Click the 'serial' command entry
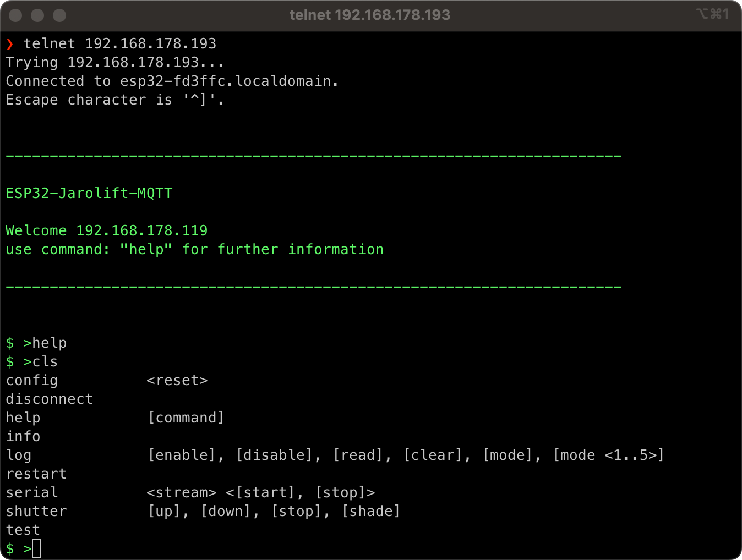Image resolution: width=742 pixels, height=560 pixels. pyautogui.click(x=32, y=492)
